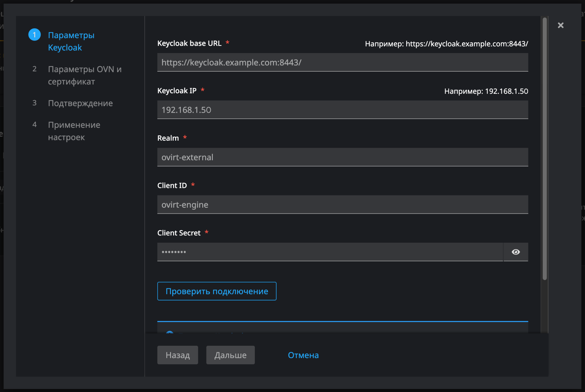Focus the Keycloak base URL field

(x=342, y=62)
